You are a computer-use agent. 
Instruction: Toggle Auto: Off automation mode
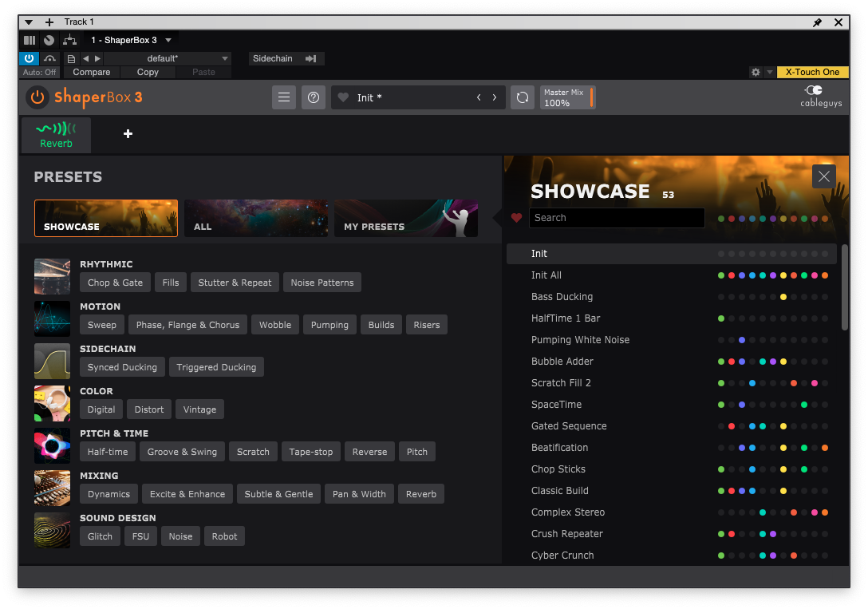pos(39,72)
